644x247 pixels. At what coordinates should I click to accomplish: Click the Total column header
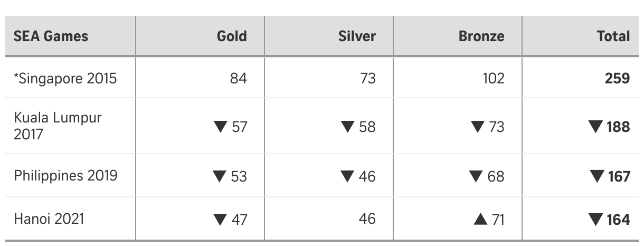[x=613, y=36]
